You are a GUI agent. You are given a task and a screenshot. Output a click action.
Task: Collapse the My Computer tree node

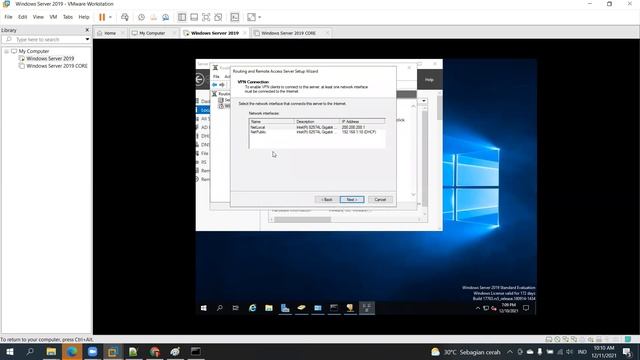(7, 51)
